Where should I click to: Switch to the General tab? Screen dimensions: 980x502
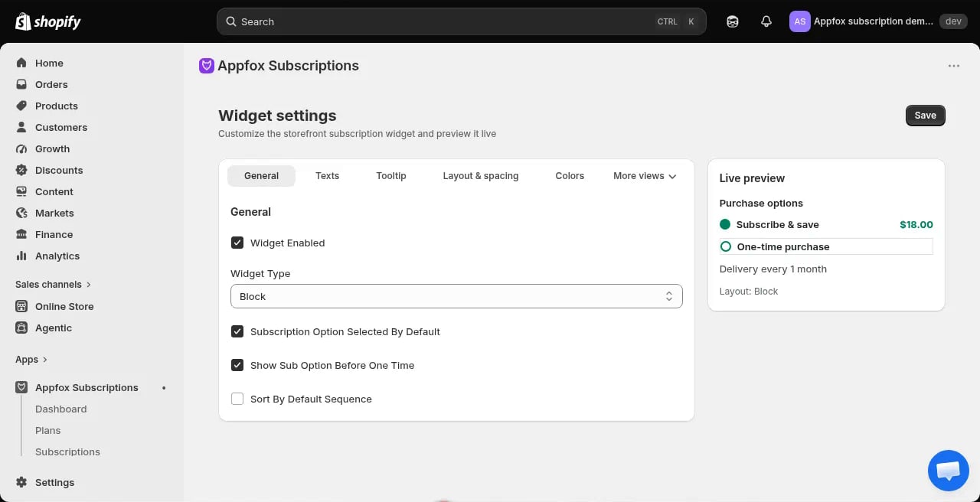pos(261,176)
